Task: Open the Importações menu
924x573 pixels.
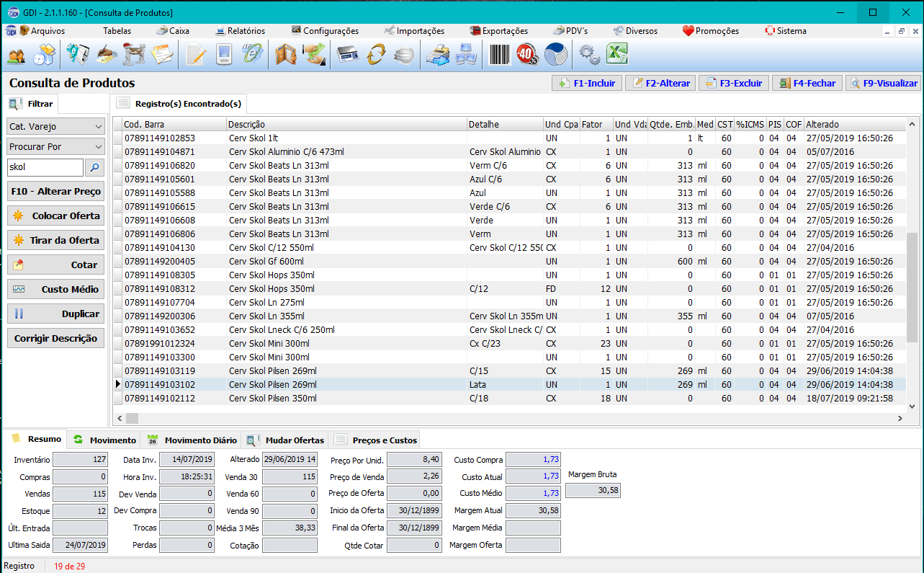Action: 414,31
